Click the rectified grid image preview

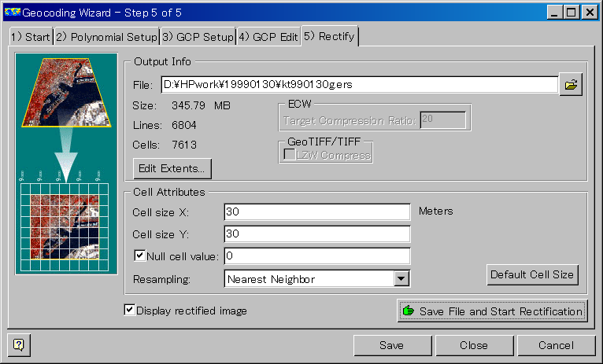tap(65, 227)
